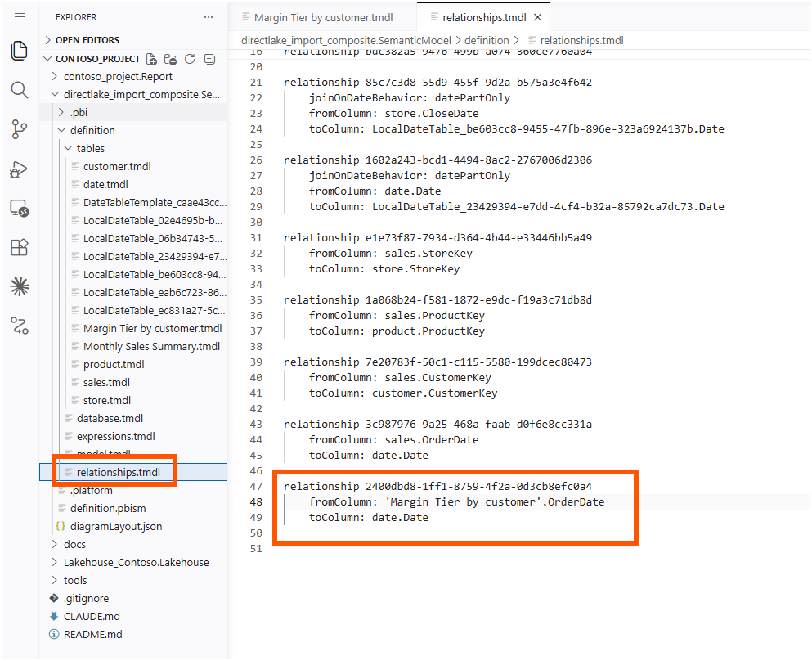This screenshot has height=661, width=812.
Task: Click the New File icon
Action: (x=151, y=59)
